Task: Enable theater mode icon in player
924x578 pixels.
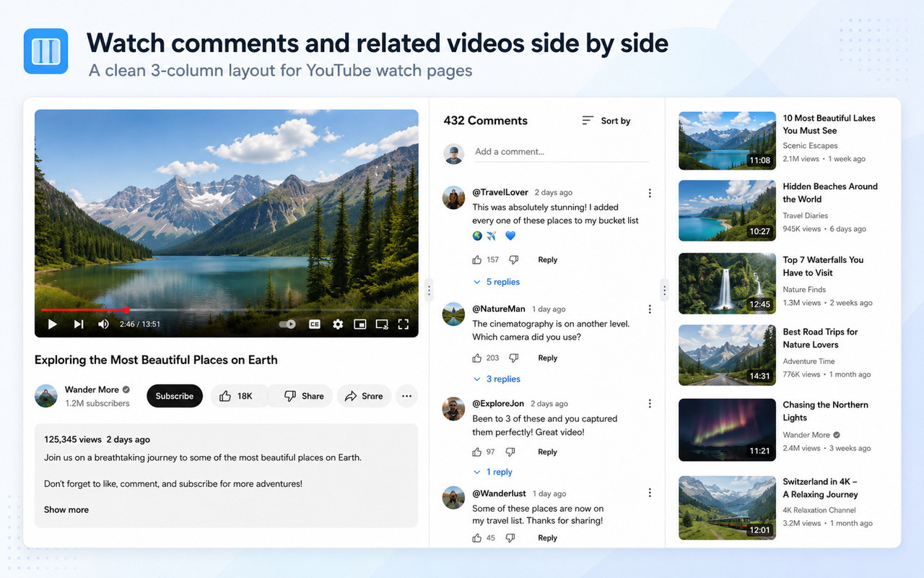Action: pyautogui.click(x=382, y=324)
